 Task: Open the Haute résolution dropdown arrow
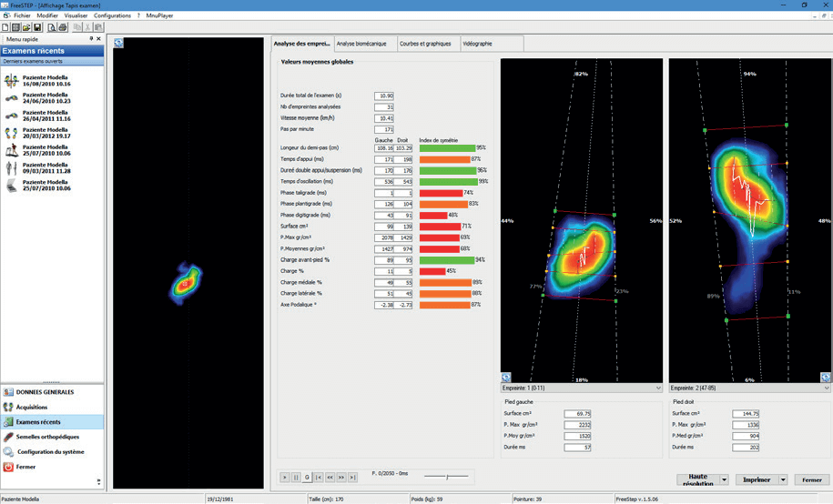click(724, 479)
